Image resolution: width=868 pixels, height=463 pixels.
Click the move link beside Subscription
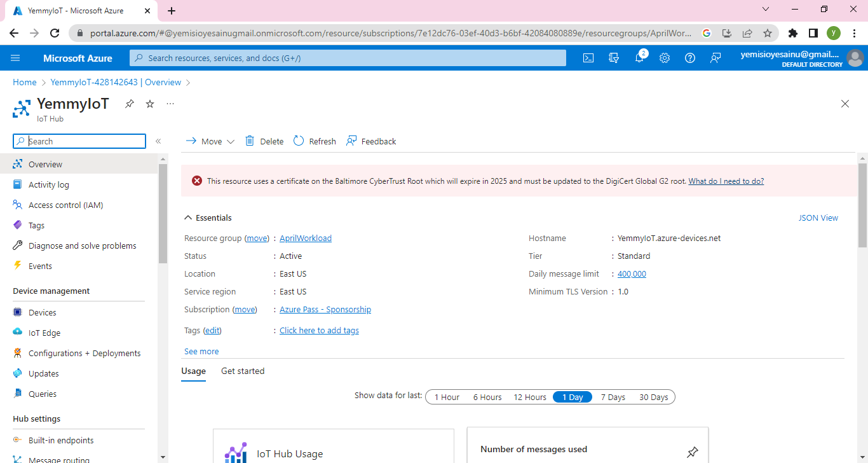(245, 309)
